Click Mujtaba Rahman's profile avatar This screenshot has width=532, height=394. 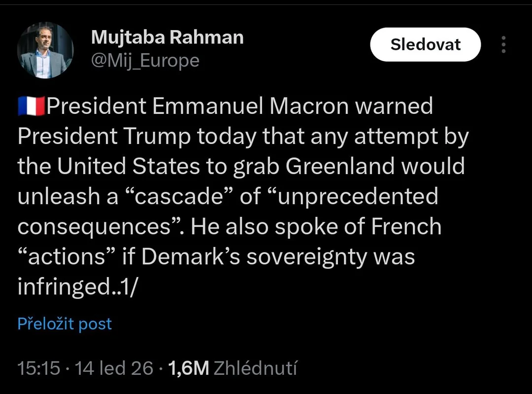point(45,51)
